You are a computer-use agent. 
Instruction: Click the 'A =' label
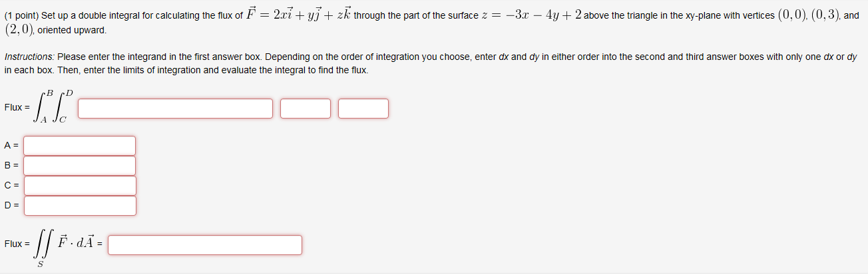point(12,146)
